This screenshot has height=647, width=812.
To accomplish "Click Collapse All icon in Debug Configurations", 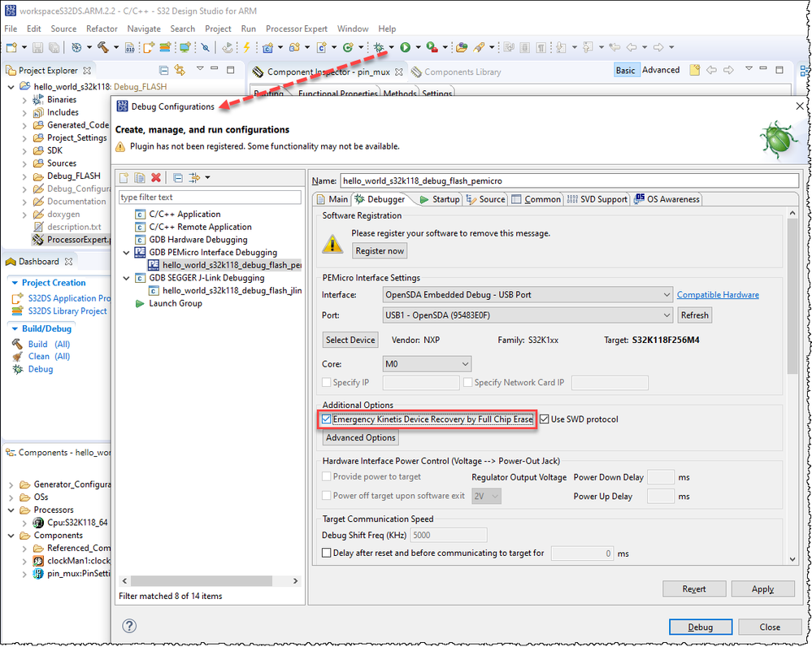I will click(x=178, y=178).
